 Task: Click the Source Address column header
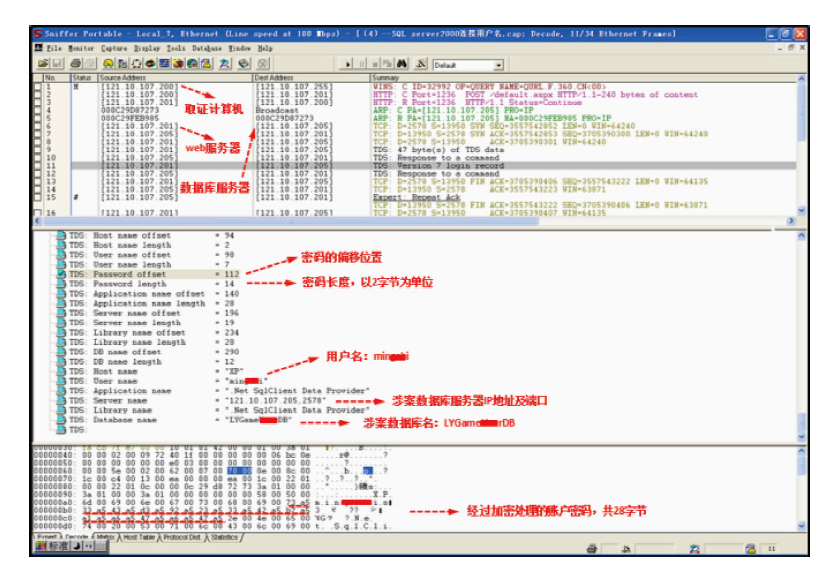click(x=176, y=78)
